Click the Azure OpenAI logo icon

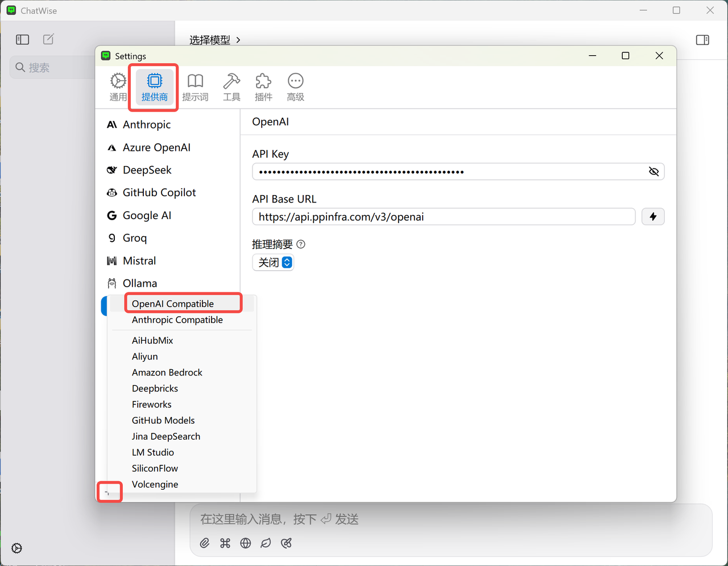[x=112, y=148]
